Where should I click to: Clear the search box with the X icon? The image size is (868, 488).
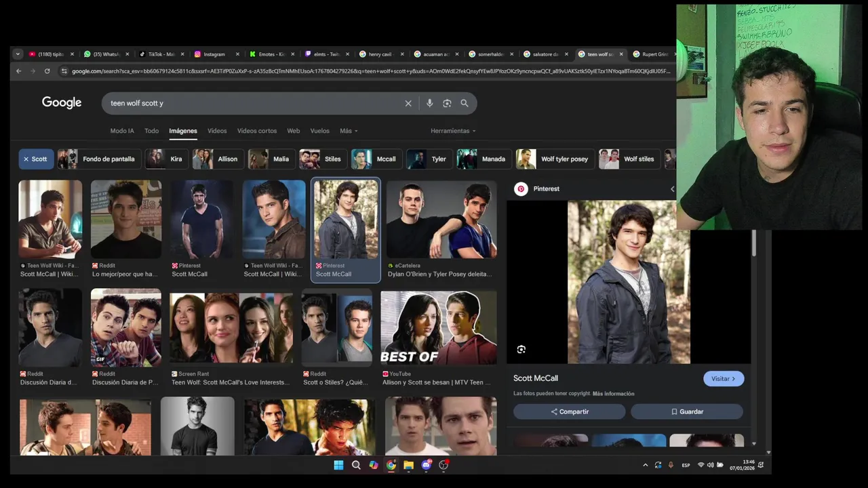[x=408, y=103]
